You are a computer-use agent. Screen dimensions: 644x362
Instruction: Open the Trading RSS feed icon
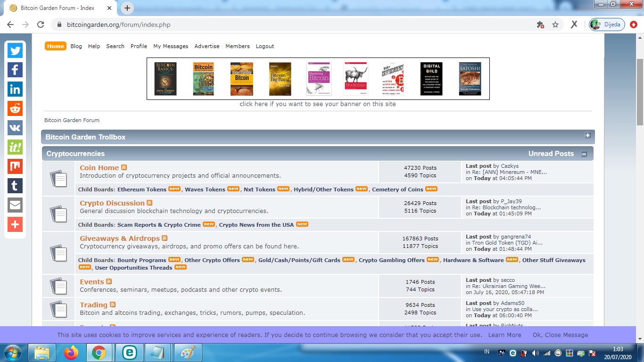pos(113,304)
